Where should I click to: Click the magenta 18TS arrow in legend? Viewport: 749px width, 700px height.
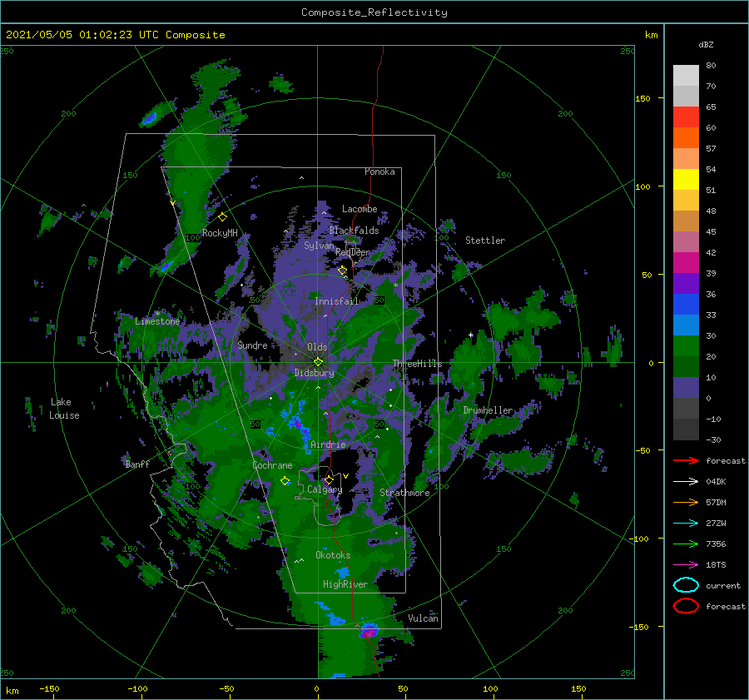click(686, 565)
